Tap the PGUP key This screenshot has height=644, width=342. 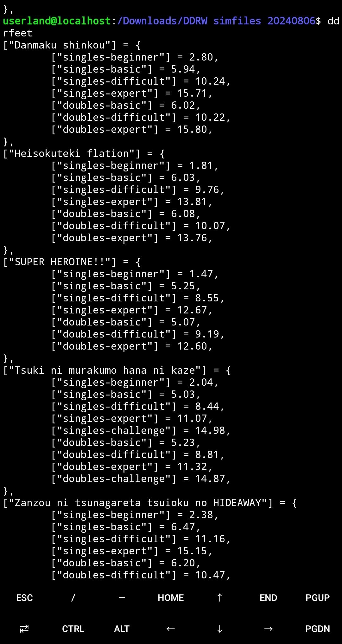317,598
